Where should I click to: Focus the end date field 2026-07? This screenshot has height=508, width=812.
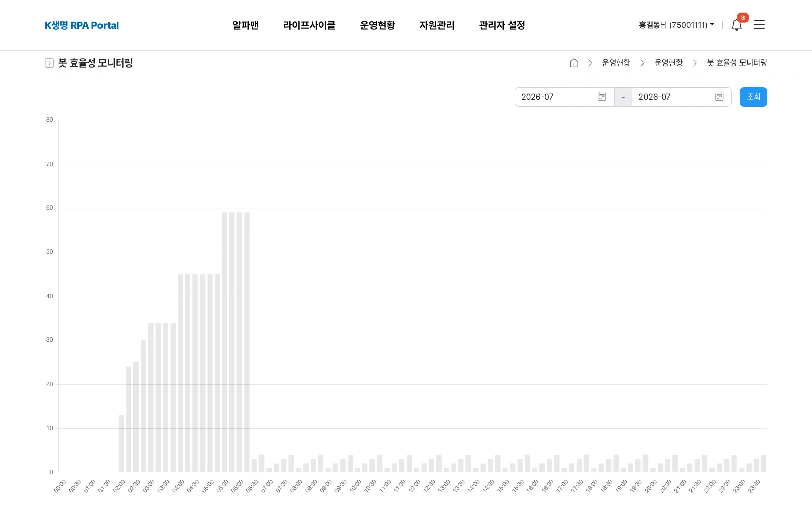(682, 97)
